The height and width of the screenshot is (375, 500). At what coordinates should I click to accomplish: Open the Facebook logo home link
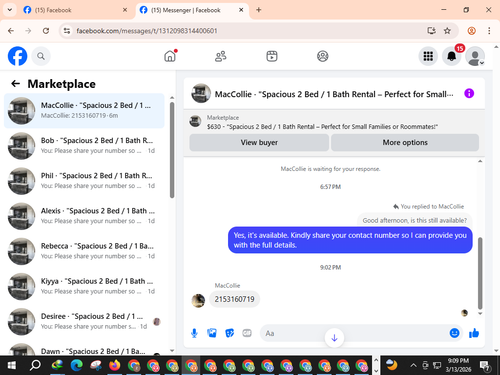coord(17,56)
